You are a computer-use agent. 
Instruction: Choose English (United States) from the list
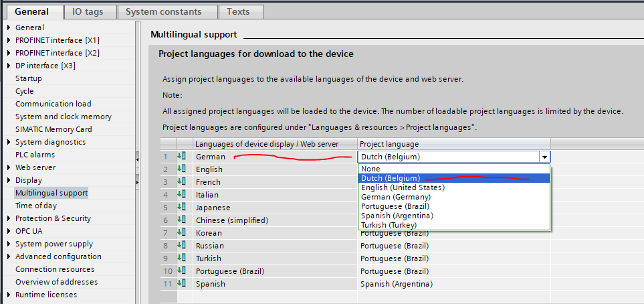(x=403, y=187)
